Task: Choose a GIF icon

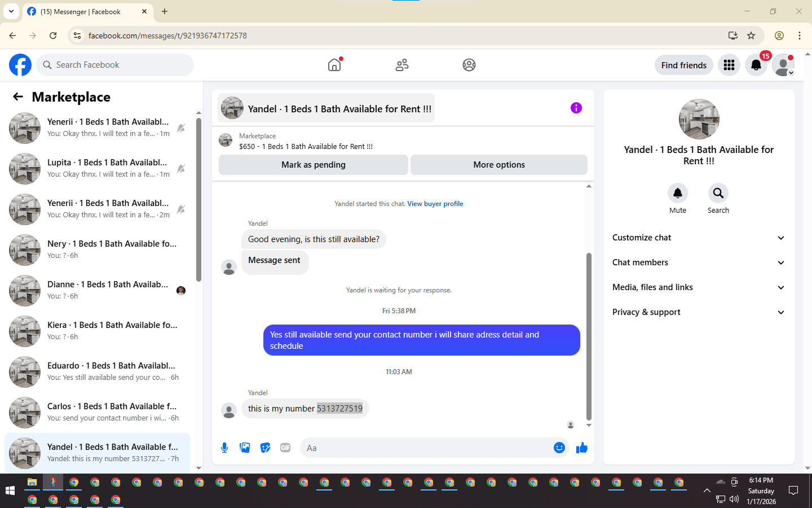Action: pyautogui.click(x=285, y=448)
